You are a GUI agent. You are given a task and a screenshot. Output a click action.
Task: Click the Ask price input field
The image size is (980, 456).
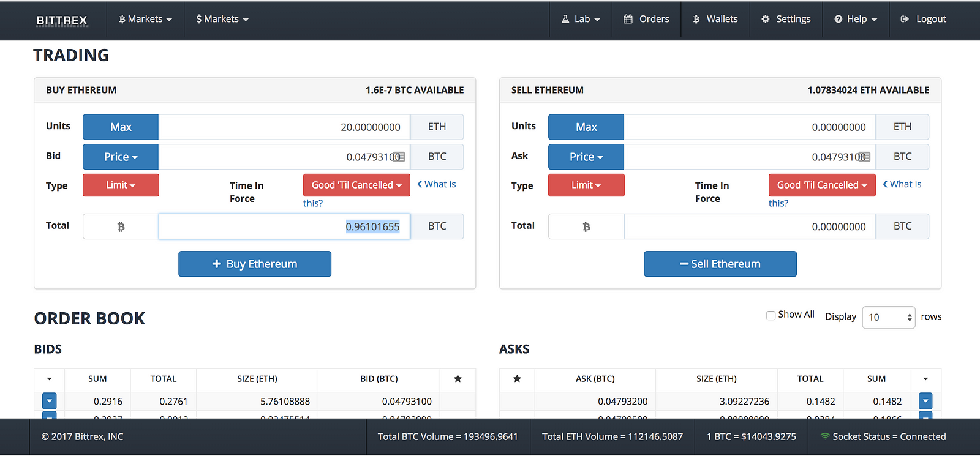pos(750,157)
